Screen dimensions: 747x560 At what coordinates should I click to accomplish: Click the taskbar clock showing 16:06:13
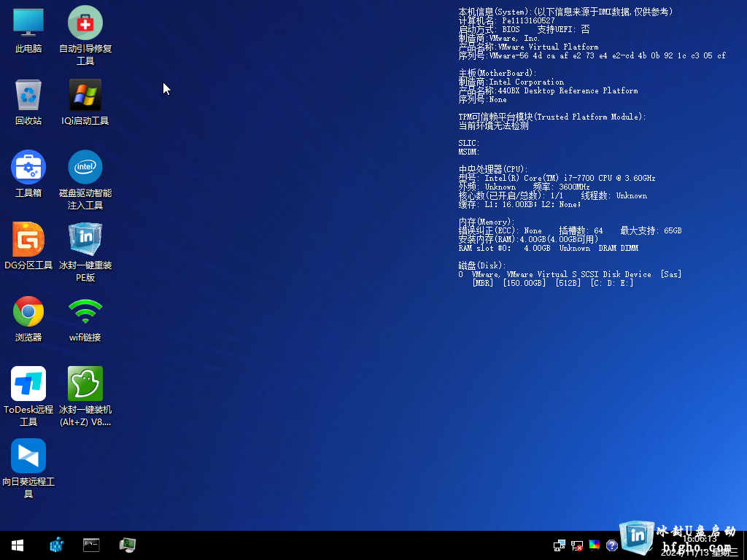pos(700,539)
